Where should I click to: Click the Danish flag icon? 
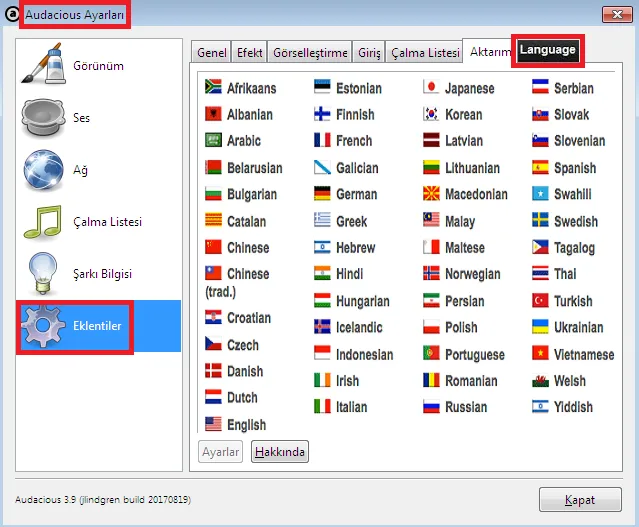pyautogui.click(x=213, y=370)
